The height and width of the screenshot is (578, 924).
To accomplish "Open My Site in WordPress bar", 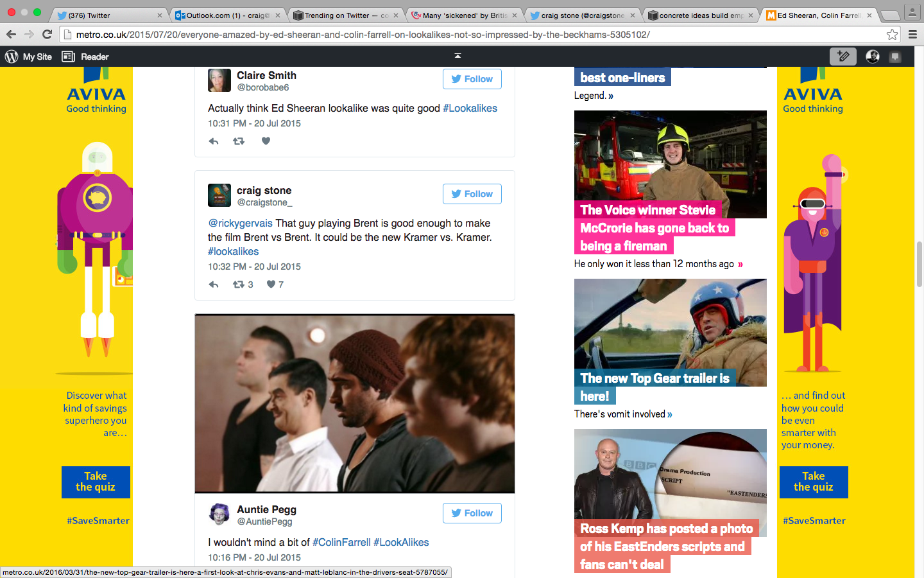I will (x=37, y=57).
